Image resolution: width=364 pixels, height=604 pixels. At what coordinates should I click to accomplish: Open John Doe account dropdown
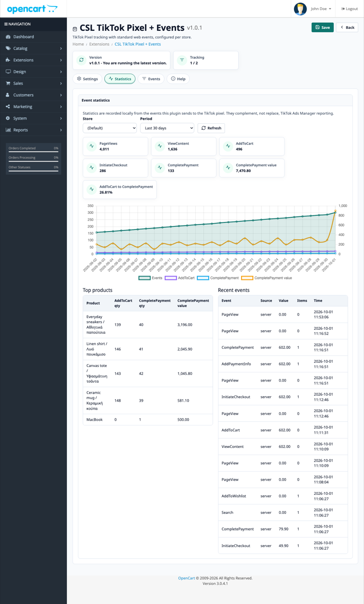(x=321, y=9)
